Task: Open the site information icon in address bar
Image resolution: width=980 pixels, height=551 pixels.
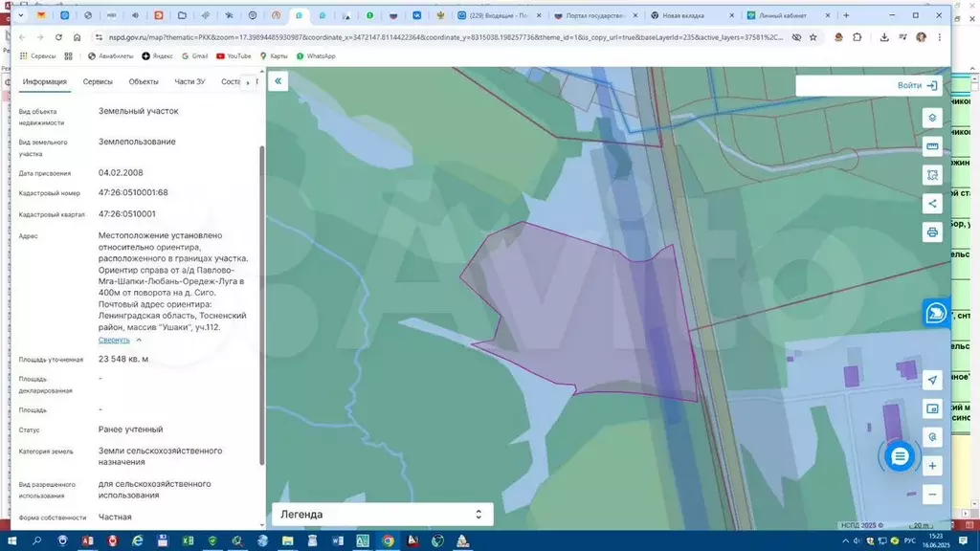Action: coord(99,37)
